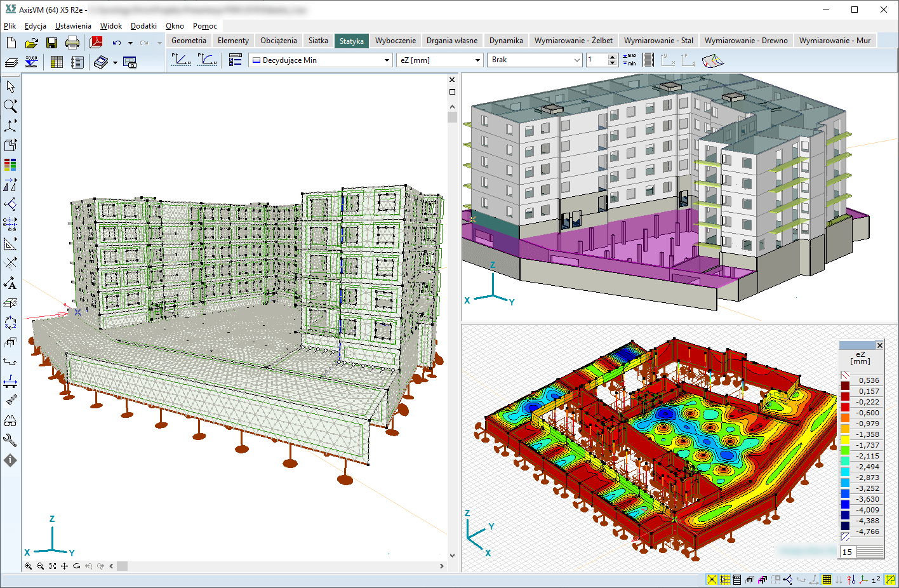Click the legend level count field showing 15
The width and height of the screenshot is (899, 588).
pos(847,552)
